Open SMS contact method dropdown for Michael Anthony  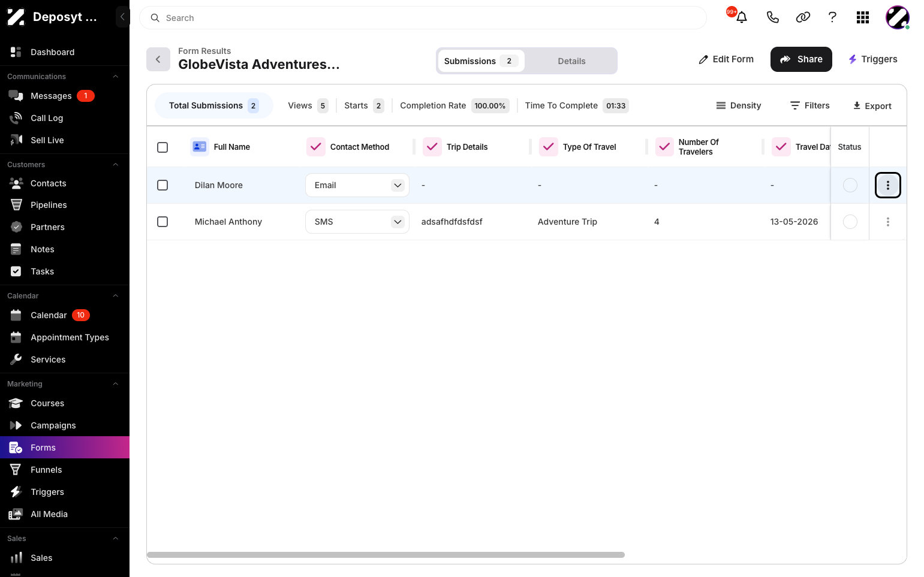point(357,222)
